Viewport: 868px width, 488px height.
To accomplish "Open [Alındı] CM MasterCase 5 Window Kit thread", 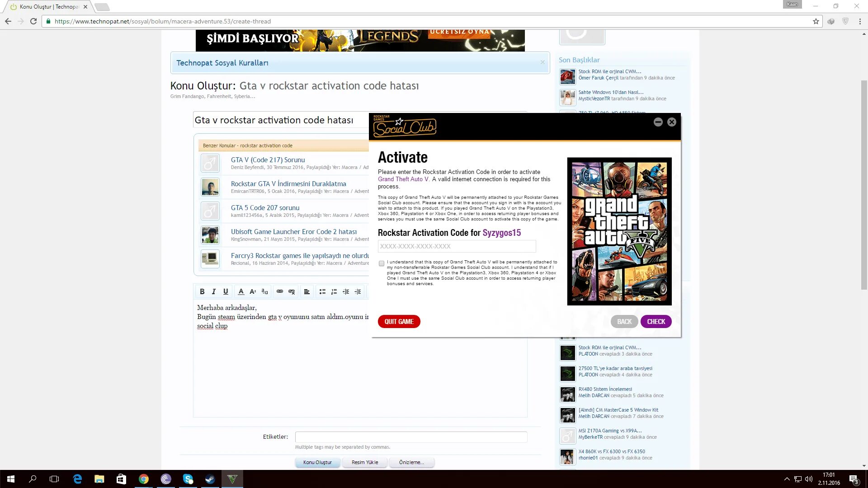I will 618,410.
